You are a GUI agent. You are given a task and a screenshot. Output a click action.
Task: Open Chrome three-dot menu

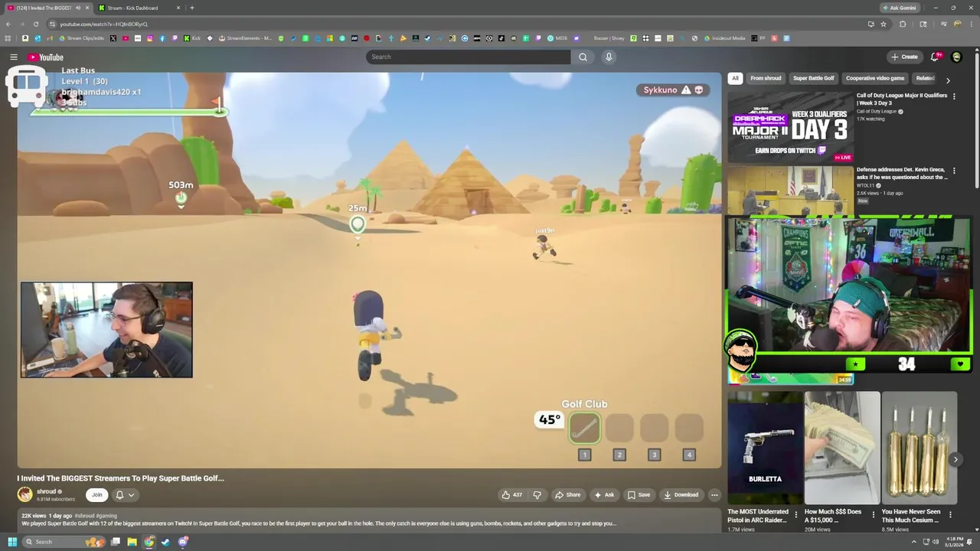971,24
